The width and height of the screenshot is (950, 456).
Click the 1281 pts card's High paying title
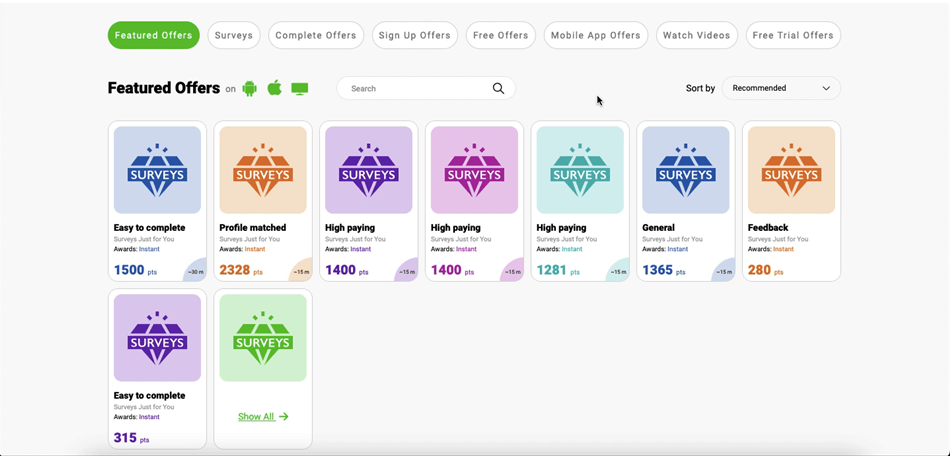tap(561, 228)
